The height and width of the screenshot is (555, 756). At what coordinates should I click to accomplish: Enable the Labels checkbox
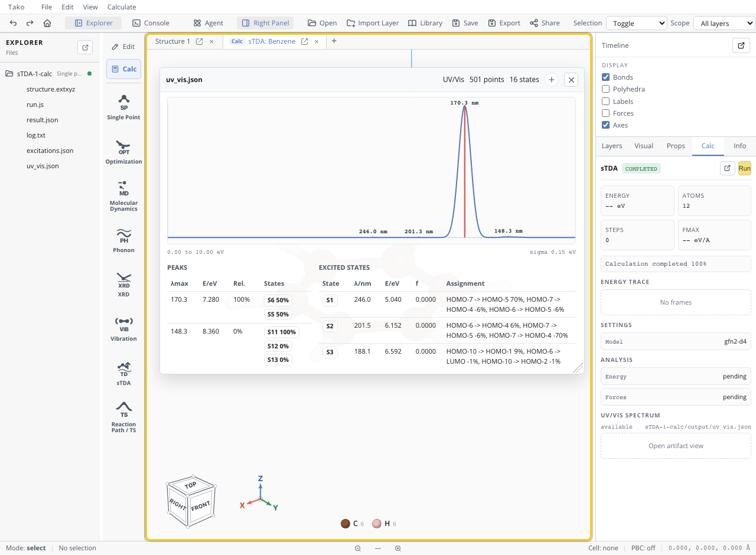coord(605,102)
